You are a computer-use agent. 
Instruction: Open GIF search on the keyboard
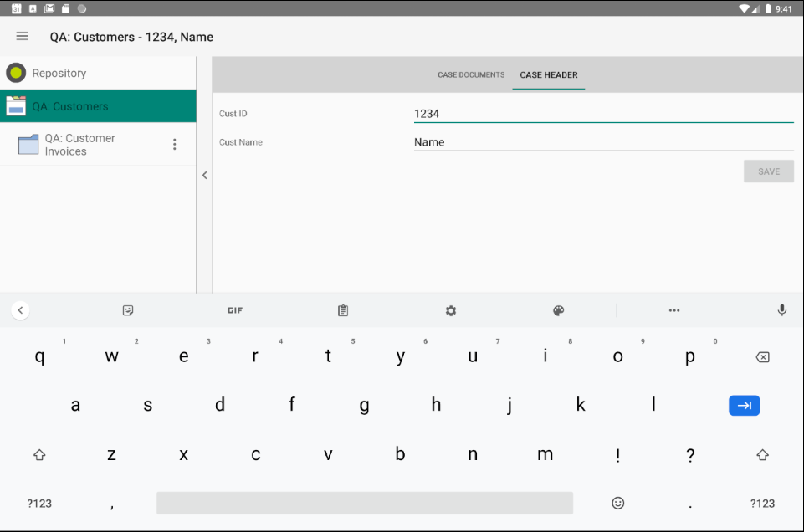point(234,309)
